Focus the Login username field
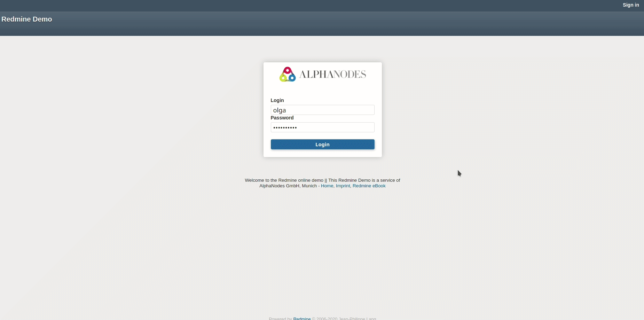644x320 pixels. 322,110
